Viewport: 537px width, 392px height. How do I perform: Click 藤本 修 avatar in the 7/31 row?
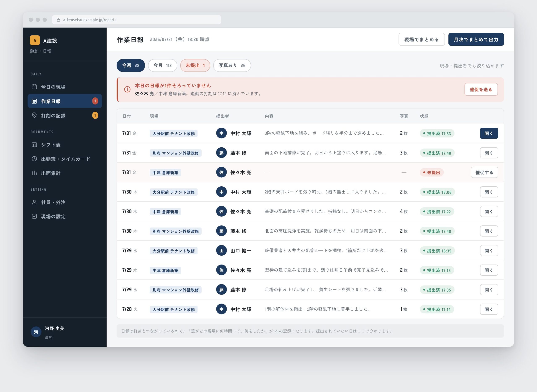coord(221,153)
